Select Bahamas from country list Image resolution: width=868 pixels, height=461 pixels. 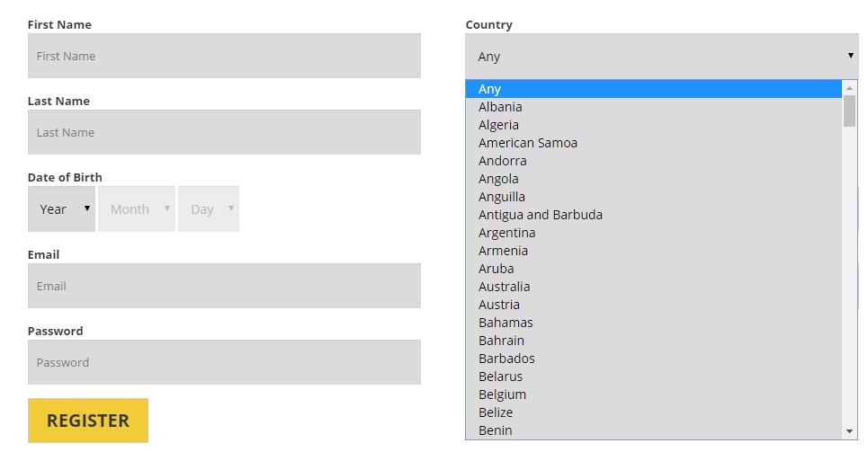point(506,323)
